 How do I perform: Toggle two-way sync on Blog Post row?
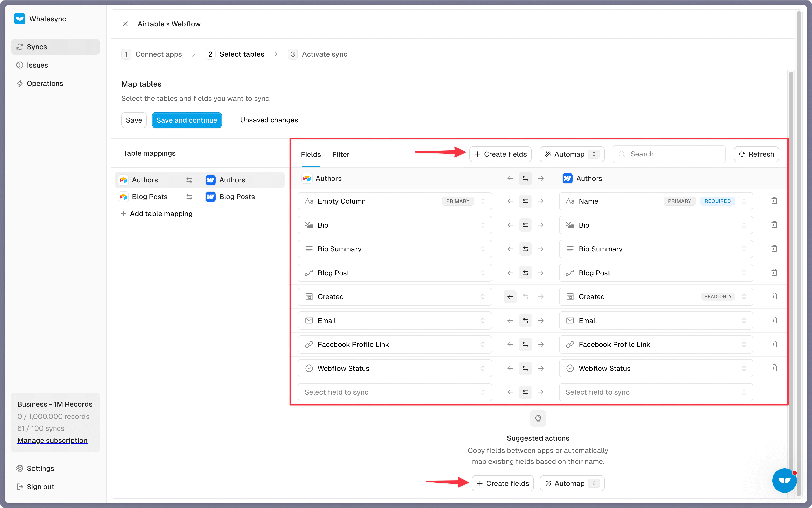coord(526,273)
